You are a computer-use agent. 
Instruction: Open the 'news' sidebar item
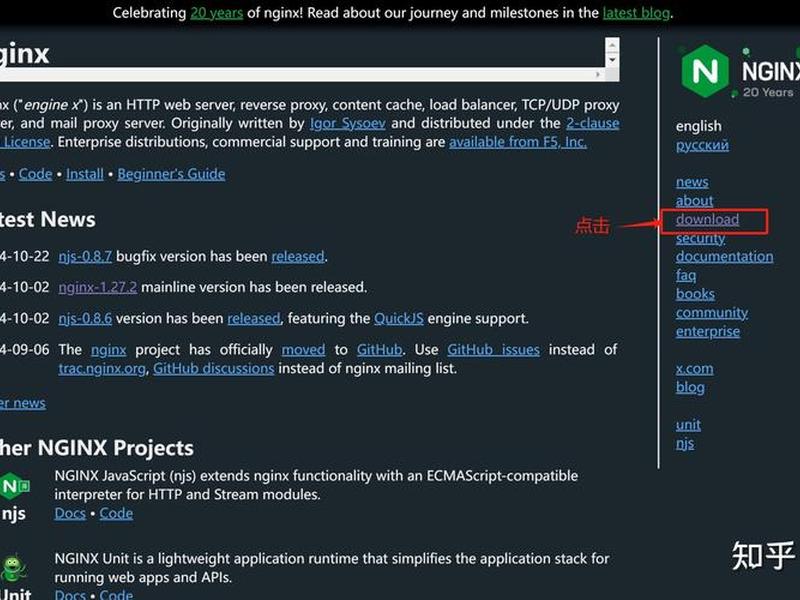pos(692,182)
